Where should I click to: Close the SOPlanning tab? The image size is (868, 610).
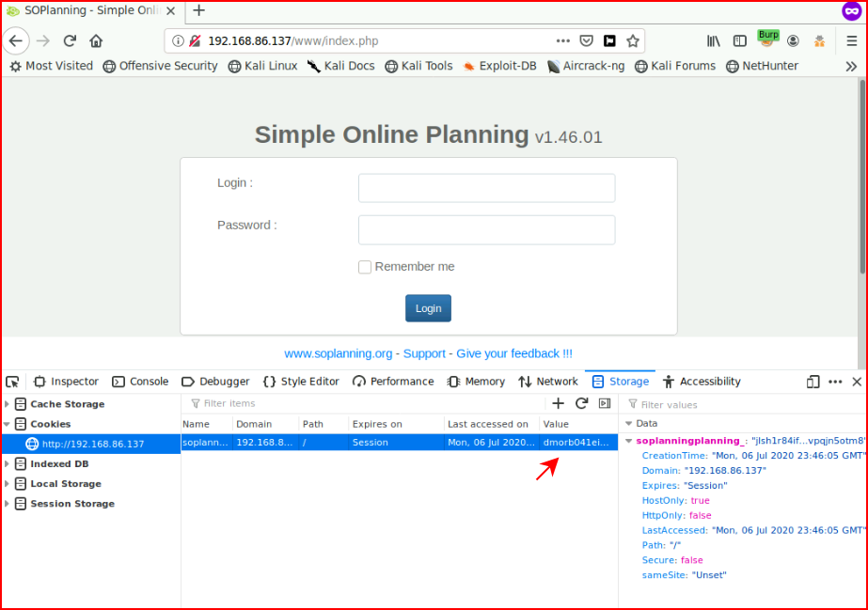tap(171, 10)
